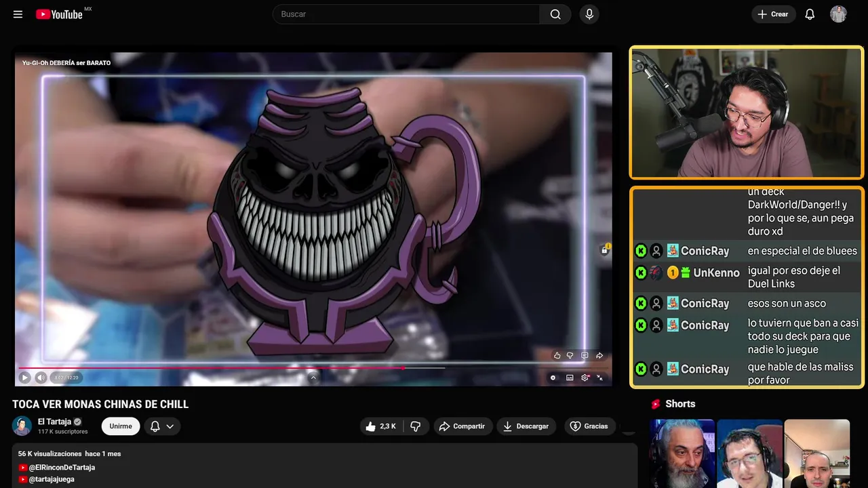
Task: Click the Gracias button
Action: click(589, 426)
